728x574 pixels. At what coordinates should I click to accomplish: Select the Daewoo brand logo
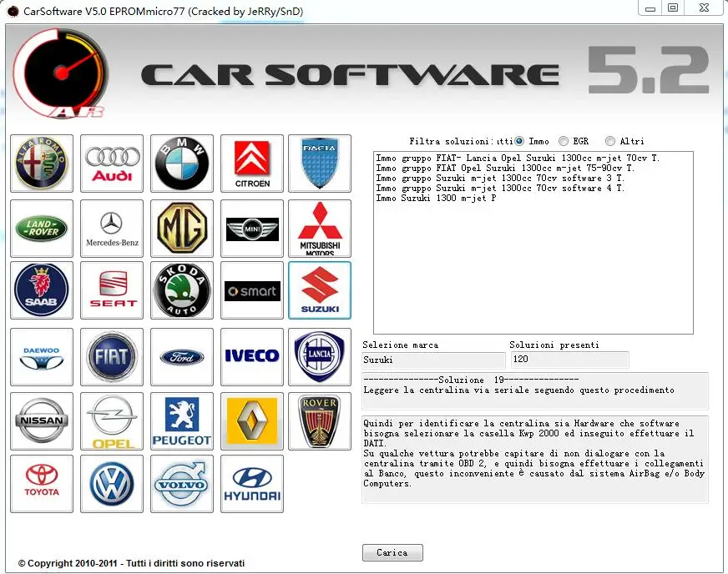tap(42, 357)
